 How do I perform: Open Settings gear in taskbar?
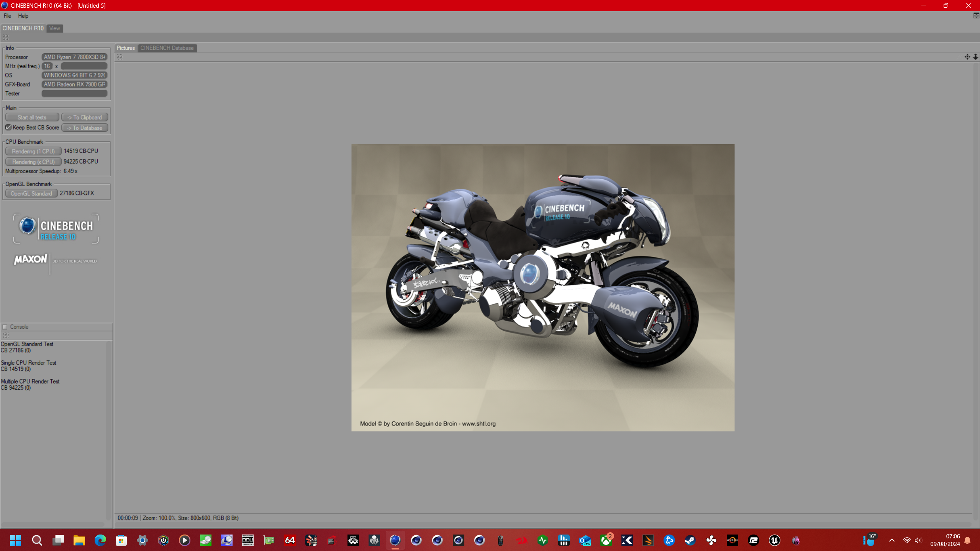(x=143, y=541)
